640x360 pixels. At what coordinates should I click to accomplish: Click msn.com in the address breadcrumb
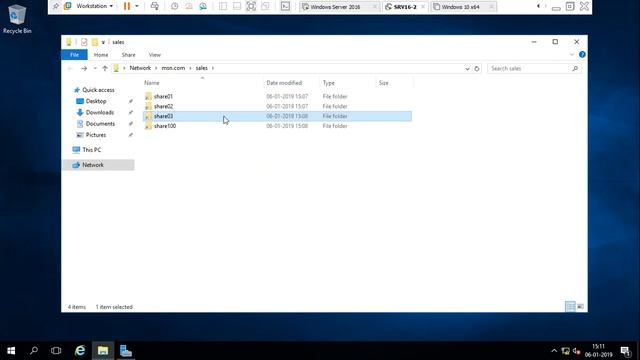click(x=173, y=68)
